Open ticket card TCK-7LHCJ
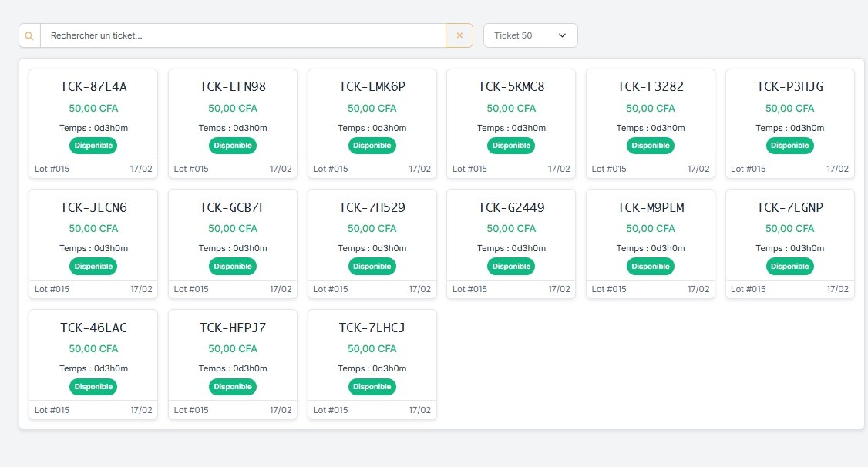This screenshot has height=467, width=868. click(x=372, y=356)
